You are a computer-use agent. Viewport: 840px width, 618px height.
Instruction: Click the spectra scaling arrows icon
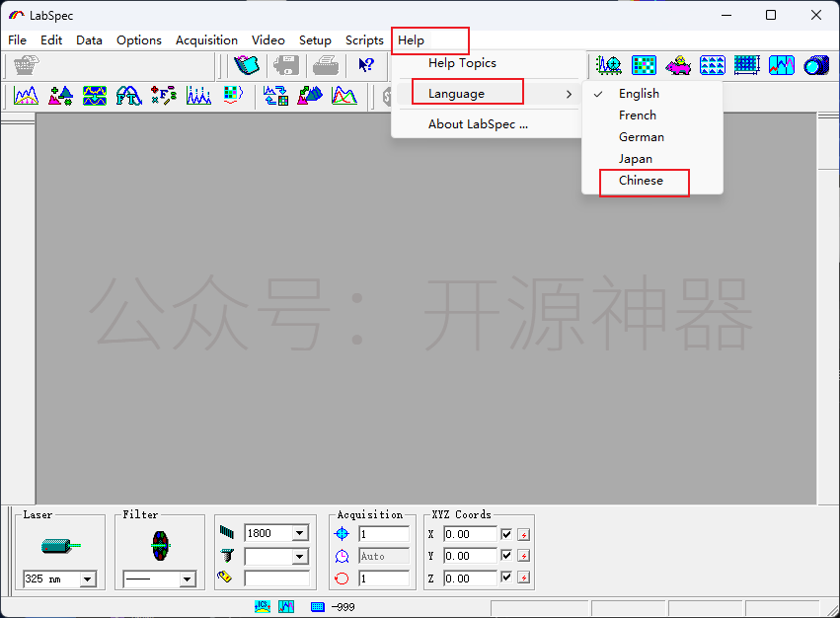(310, 96)
